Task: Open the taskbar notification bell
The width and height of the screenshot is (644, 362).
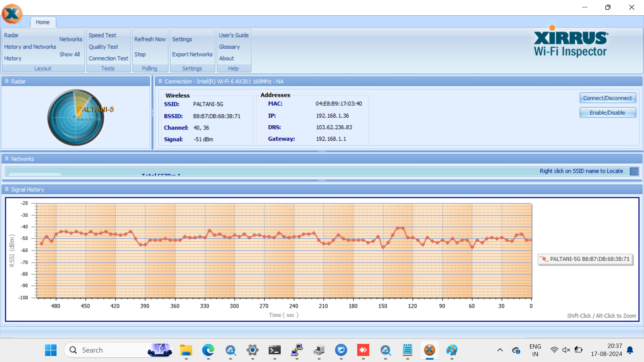Action: (630, 350)
